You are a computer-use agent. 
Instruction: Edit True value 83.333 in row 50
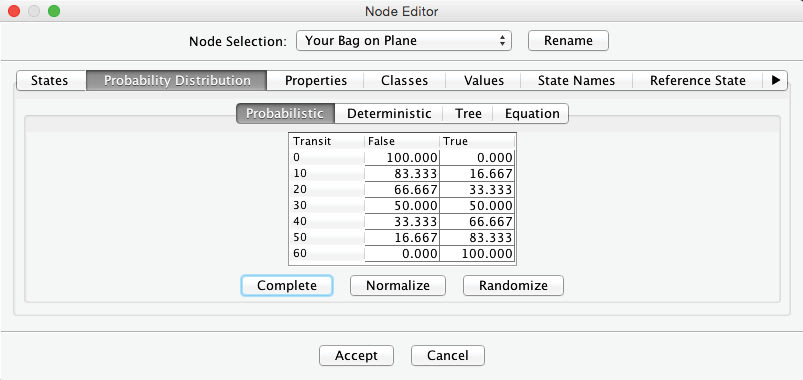point(477,238)
